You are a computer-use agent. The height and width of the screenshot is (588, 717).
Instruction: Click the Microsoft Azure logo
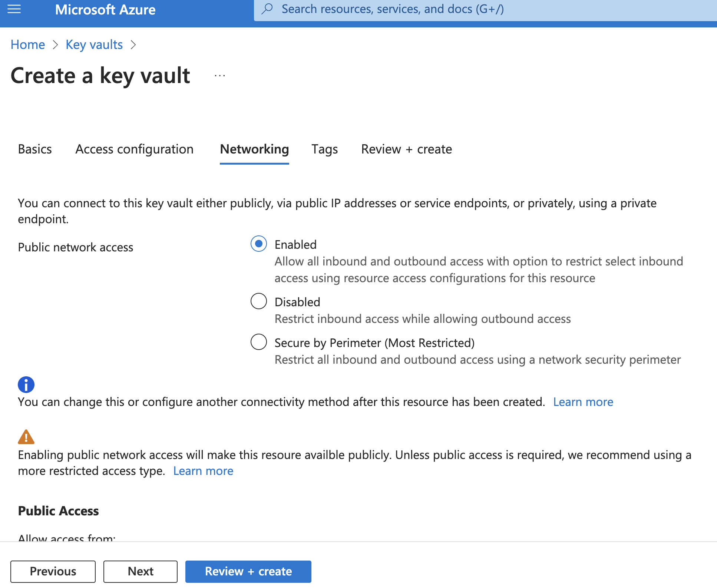[x=105, y=9]
